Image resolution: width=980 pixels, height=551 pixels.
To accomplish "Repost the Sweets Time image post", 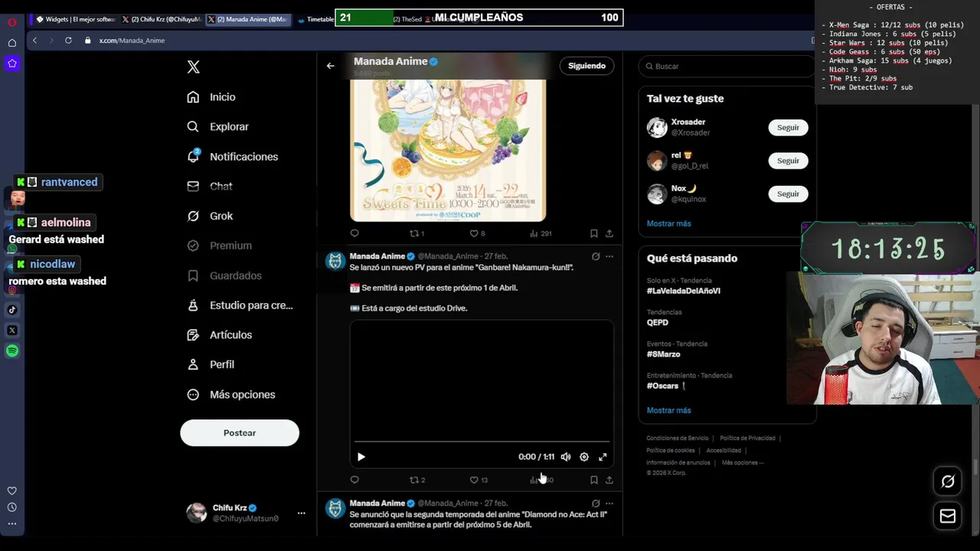I will [416, 233].
